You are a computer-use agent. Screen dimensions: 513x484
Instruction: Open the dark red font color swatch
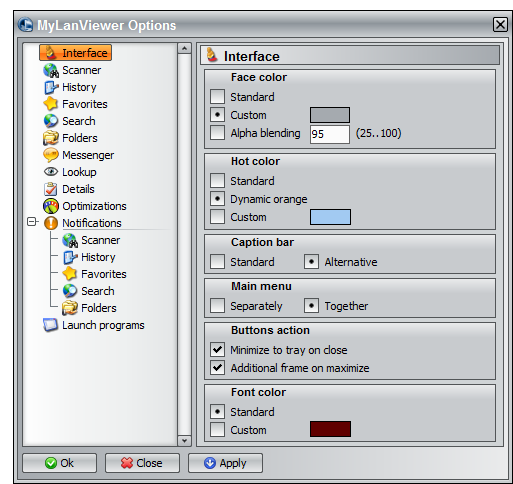click(x=330, y=429)
